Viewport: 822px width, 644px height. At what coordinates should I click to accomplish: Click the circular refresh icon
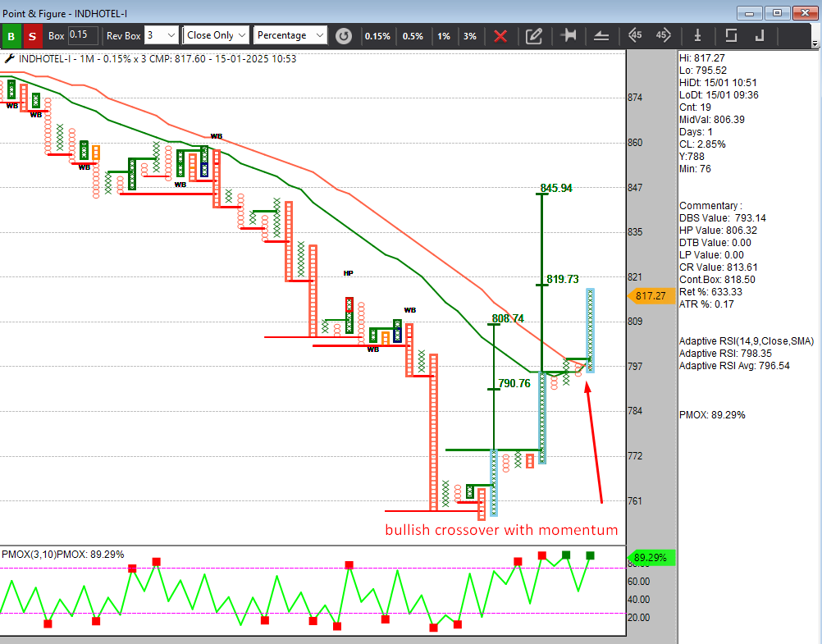[x=344, y=35]
